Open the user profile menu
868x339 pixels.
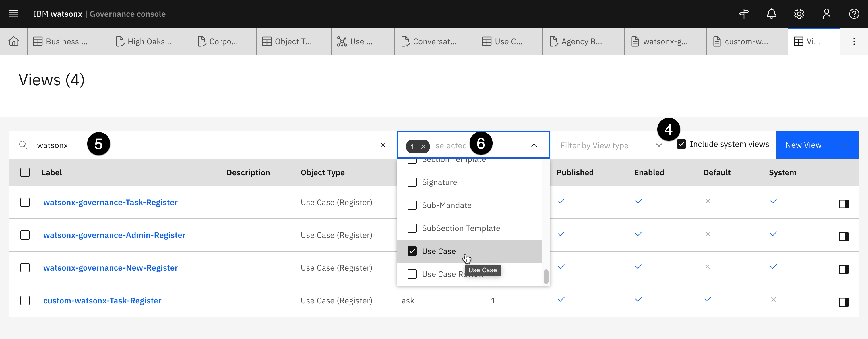[x=827, y=14]
